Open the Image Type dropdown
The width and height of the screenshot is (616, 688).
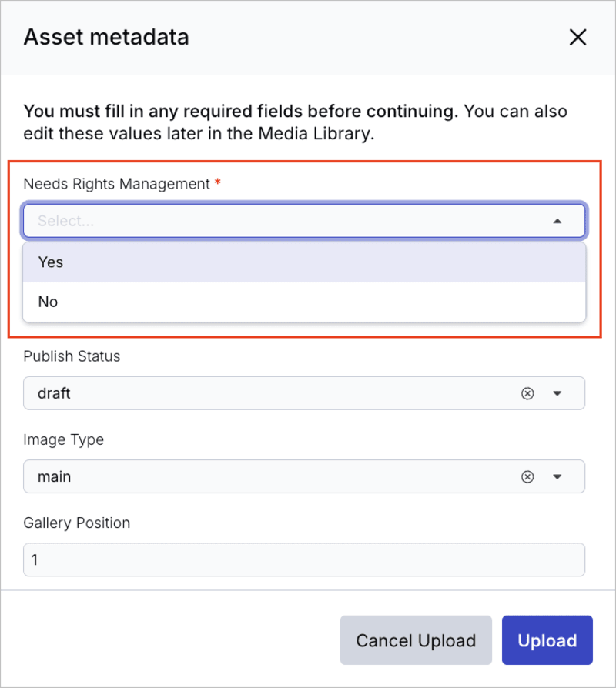[557, 476]
